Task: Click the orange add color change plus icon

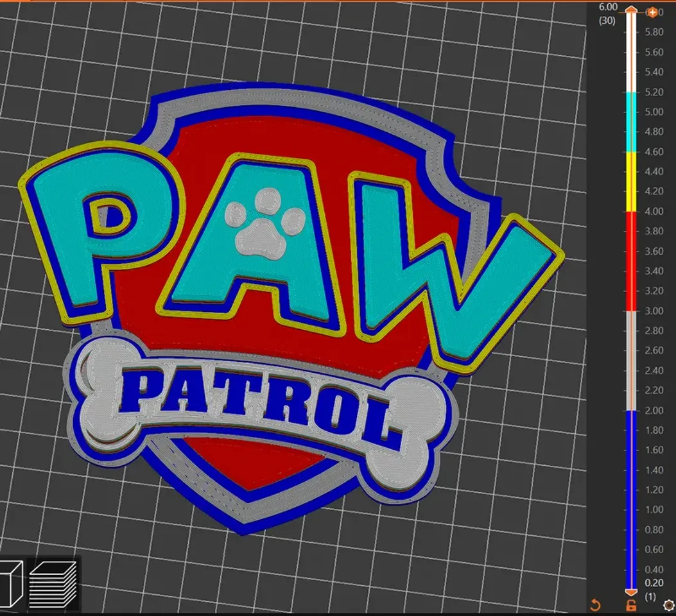Action: [x=652, y=12]
